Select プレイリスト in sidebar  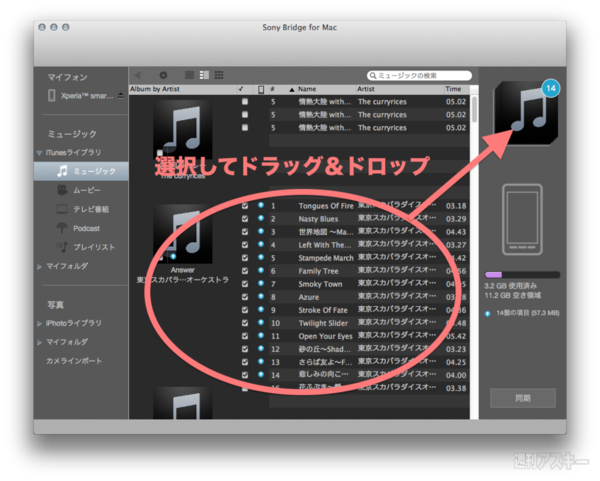point(94,247)
